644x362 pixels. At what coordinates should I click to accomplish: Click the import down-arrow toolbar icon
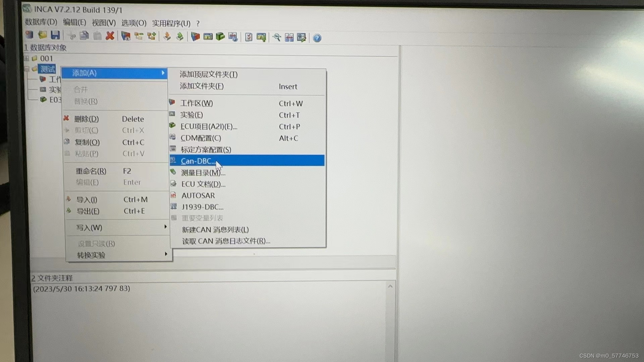(x=167, y=36)
